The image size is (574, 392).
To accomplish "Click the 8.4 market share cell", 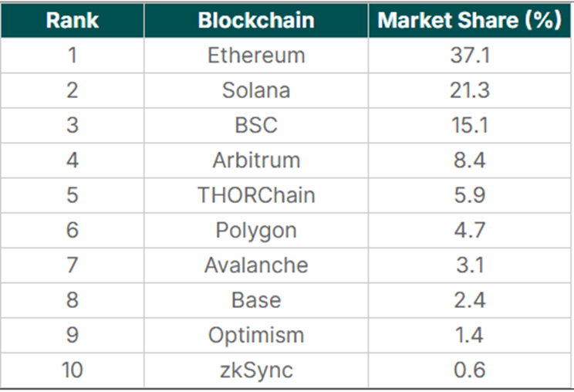I will point(470,161).
